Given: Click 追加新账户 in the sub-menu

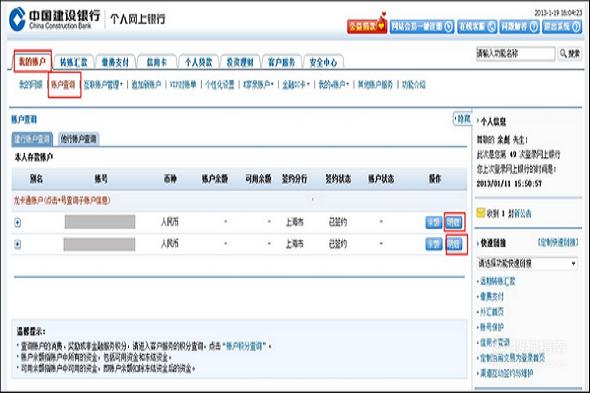Looking at the screenshot, I should click(146, 85).
